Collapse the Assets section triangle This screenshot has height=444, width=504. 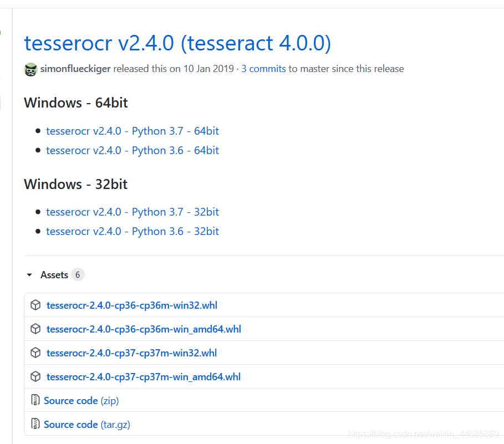coord(29,275)
